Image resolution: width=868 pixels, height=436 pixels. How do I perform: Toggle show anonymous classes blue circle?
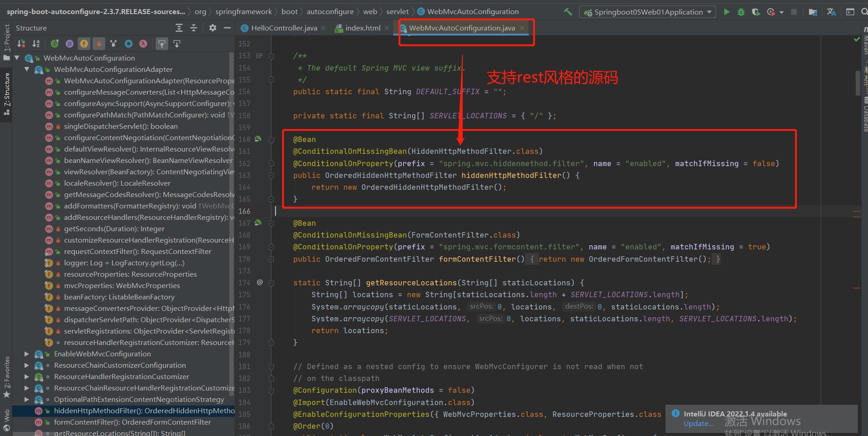coord(129,44)
